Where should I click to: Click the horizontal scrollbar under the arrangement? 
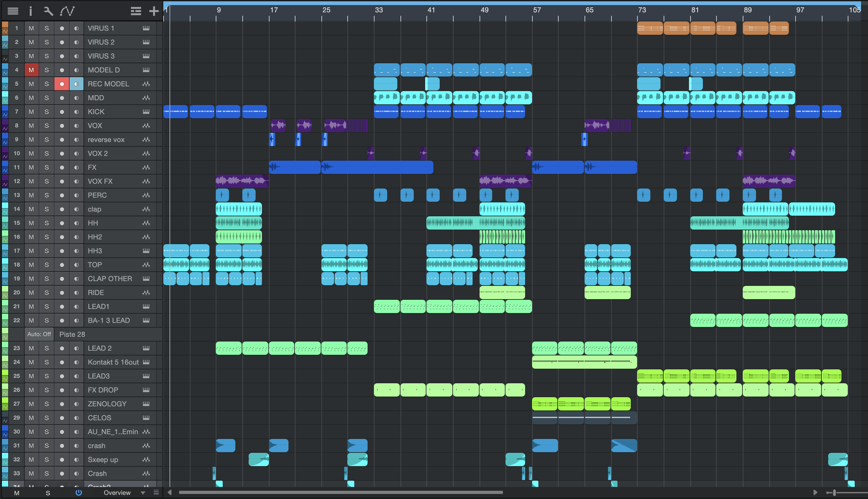(341, 492)
